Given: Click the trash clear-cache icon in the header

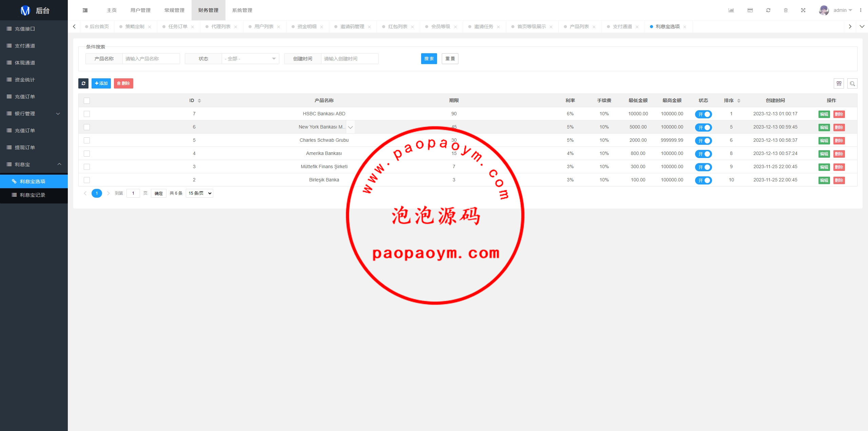Looking at the screenshot, I should click(786, 10).
